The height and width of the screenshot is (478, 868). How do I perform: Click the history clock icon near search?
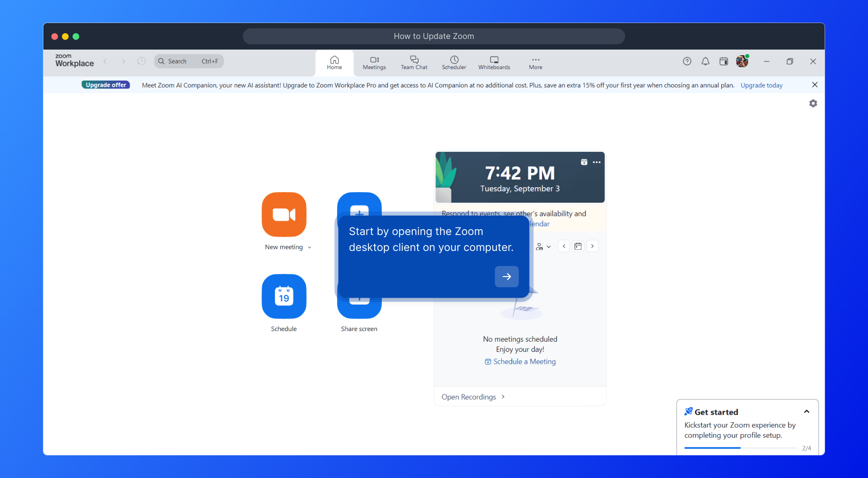pyautogui.click(x=141, y=61)
